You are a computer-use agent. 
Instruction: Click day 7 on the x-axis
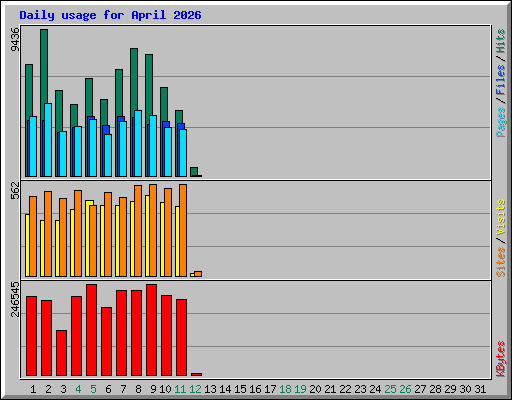tap(123, 389)
